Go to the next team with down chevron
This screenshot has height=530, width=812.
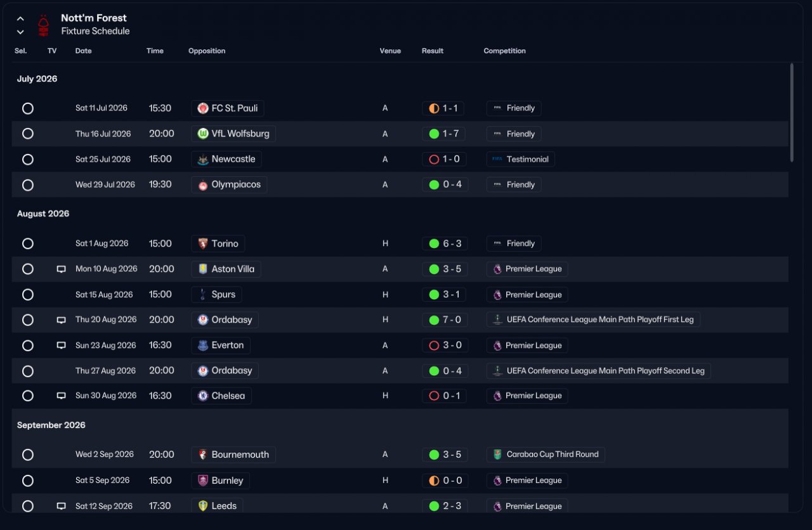click(20, 32)
